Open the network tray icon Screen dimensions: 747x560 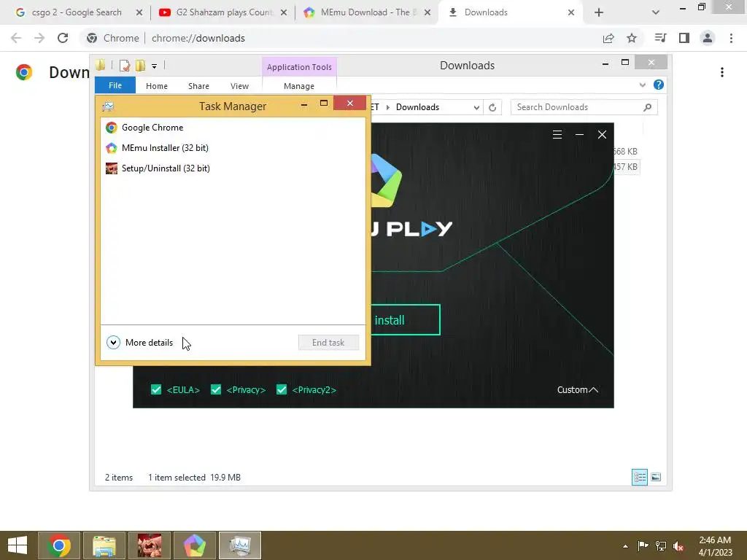(661, 546)
